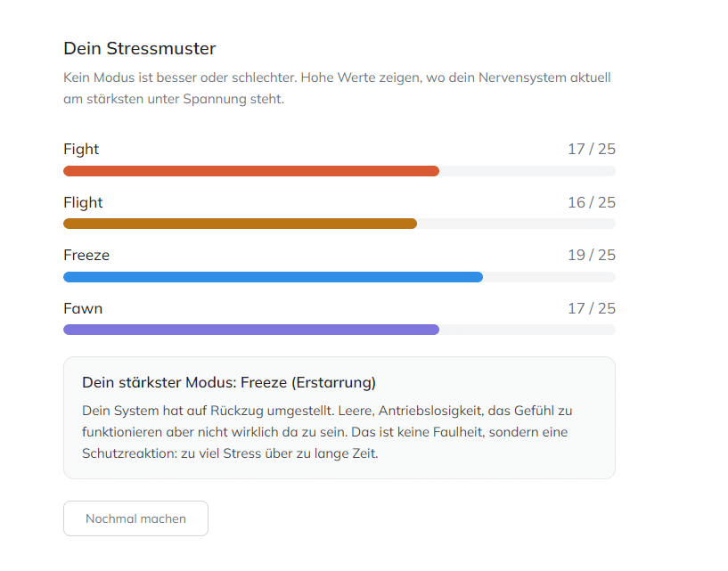Click the 'Nochmal machen' button
Image resolution: width=728 pixels, height=571 pixels.
point(135,518)
